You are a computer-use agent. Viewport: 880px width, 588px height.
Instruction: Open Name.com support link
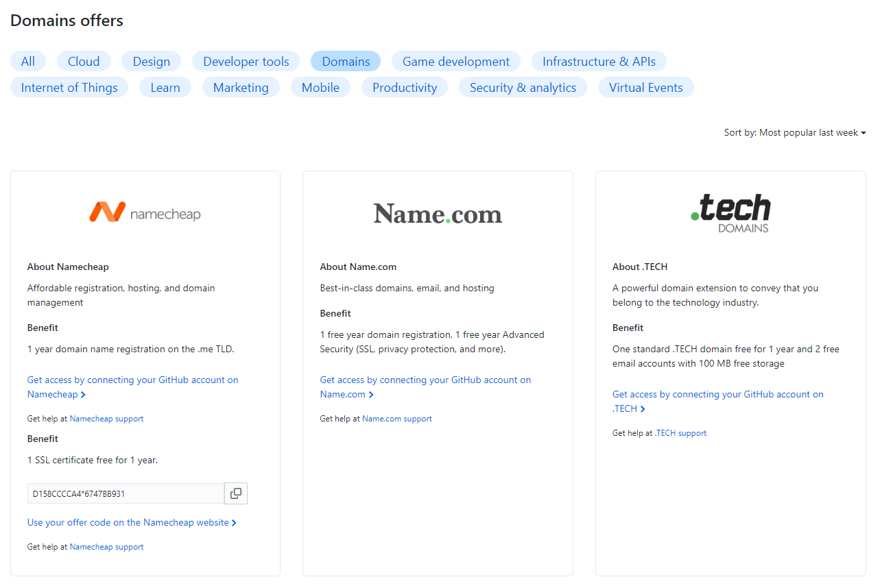tap(397, 419)
